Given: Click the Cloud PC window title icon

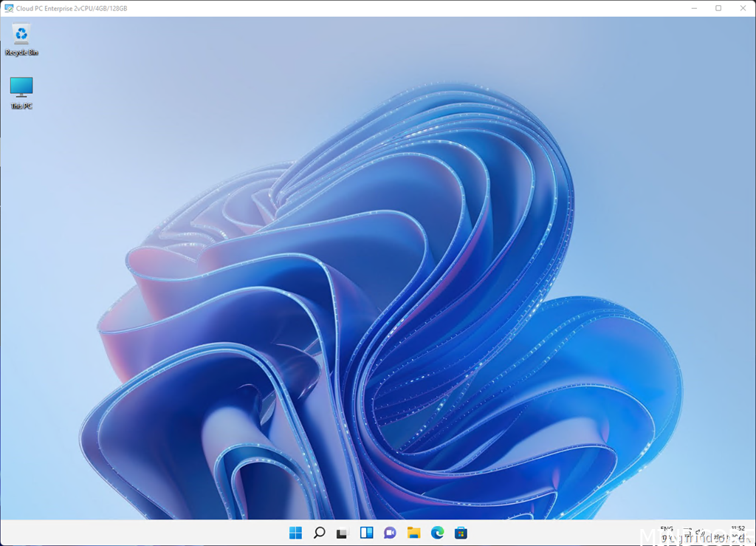Looking at the screenshot, I should point(8,8).
